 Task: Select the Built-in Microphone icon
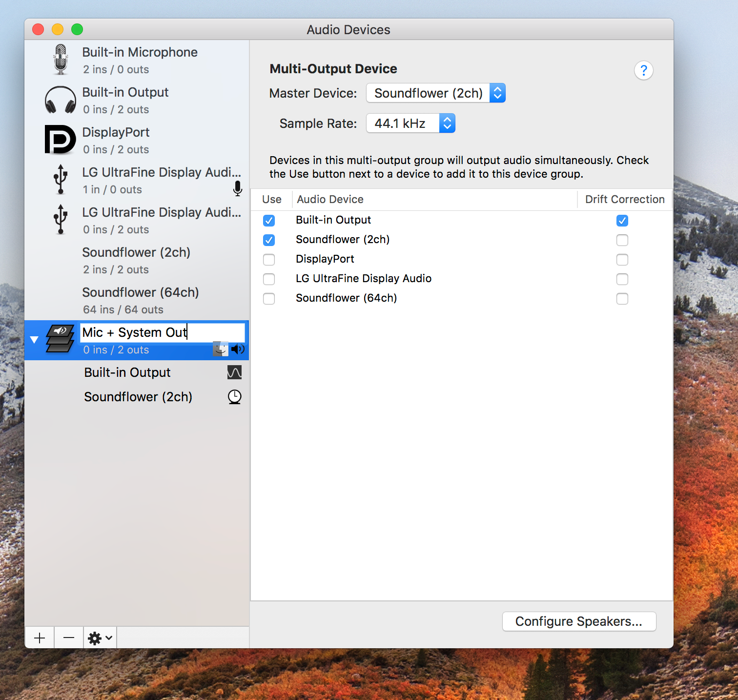coord(61,60)
